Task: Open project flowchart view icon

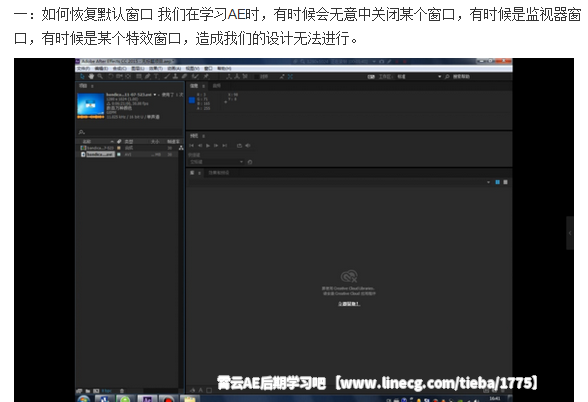Action: click(181, 148)
